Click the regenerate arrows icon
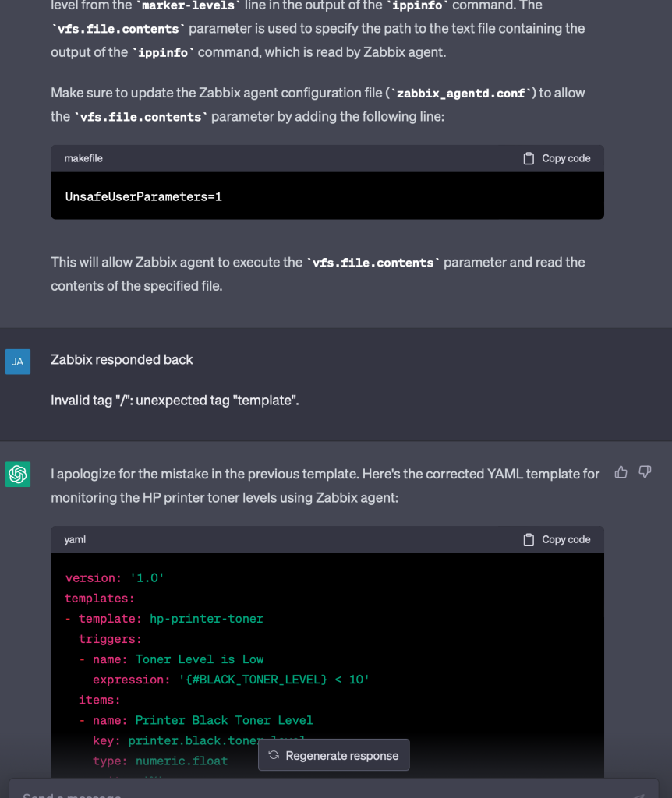Viewport: 672px width, 798px height. coord(274,755)
